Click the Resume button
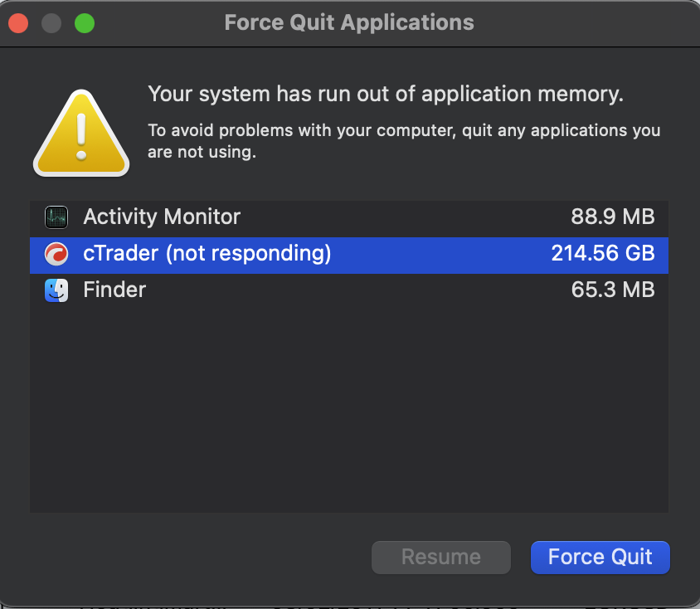Screen dimensions: 700x609 click(441, 558)
